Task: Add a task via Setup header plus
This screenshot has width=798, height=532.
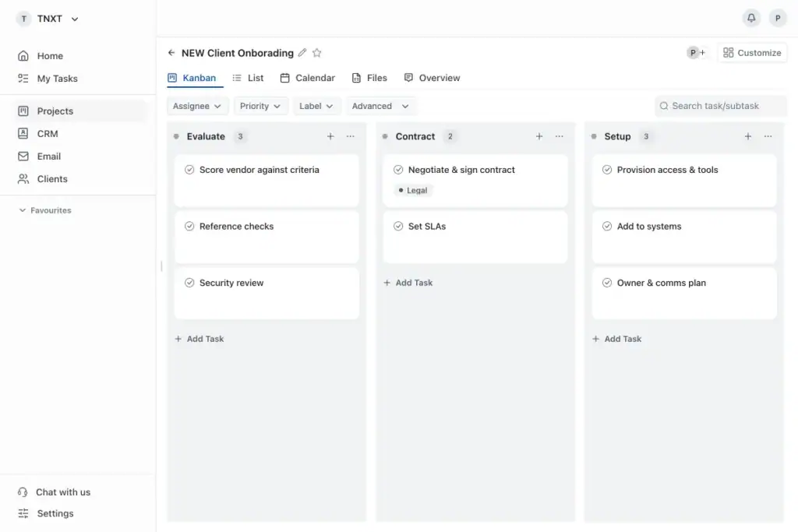Action: [747, 136]
